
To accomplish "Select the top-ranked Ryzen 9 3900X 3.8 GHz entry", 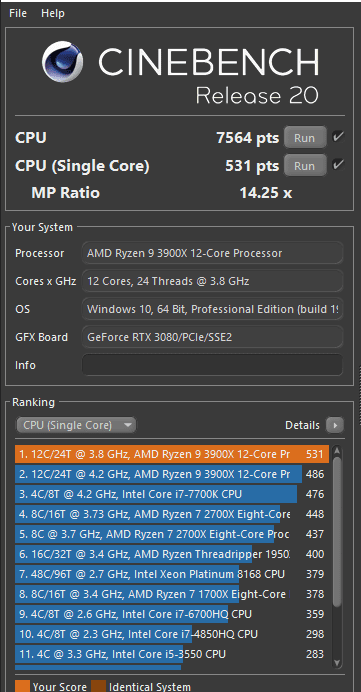I will click(x=172, y=454).
